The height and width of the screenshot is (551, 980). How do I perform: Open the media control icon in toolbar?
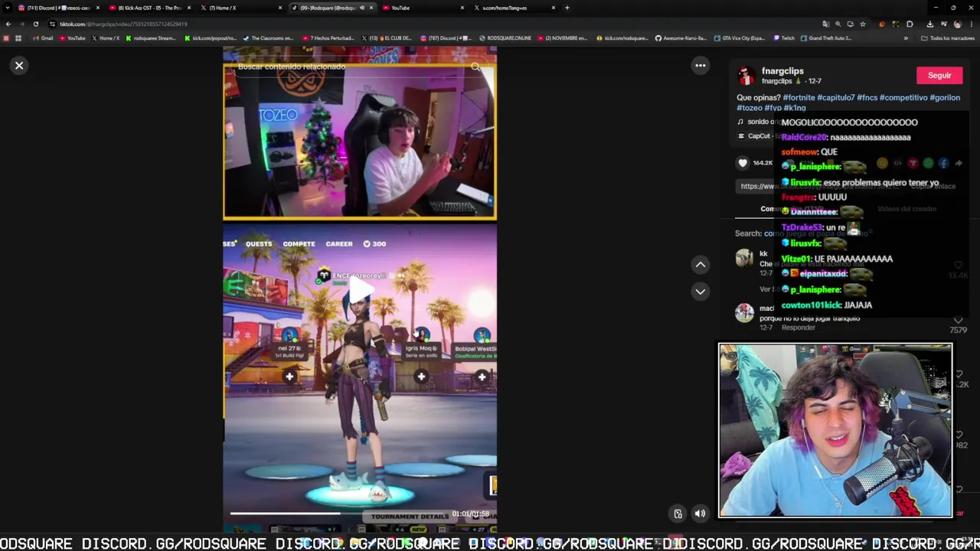(943, 24)
